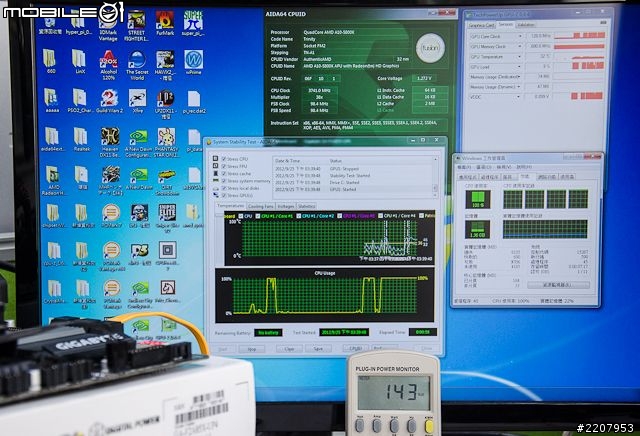This screenshot has height=436, width=640.
Task: Open the Memory Usage (Dynamic) dropdown
Action: 519,87
